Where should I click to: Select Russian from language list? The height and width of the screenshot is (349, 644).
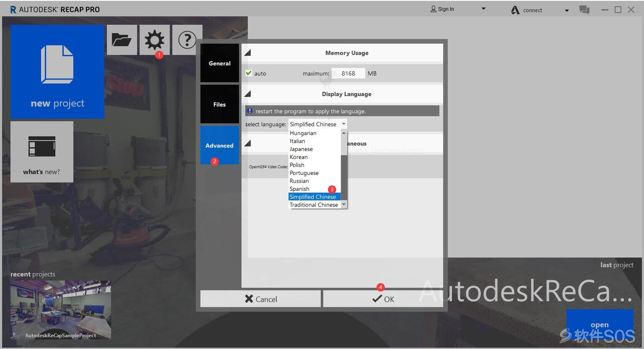314,181
